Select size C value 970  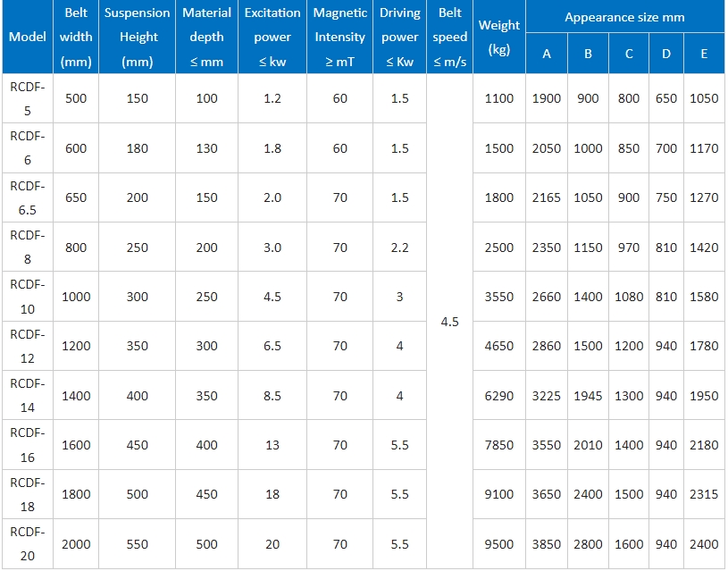[x=629, y=248]
